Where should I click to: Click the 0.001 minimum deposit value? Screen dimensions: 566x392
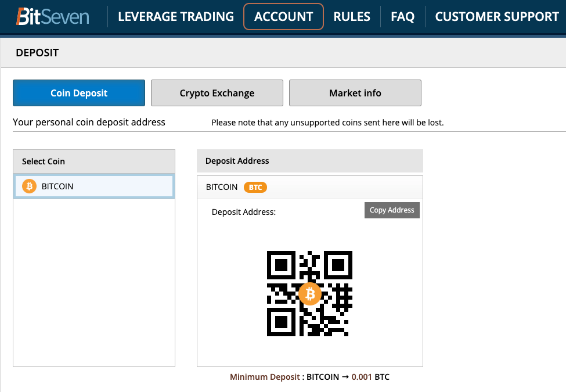tap(362, 377)
